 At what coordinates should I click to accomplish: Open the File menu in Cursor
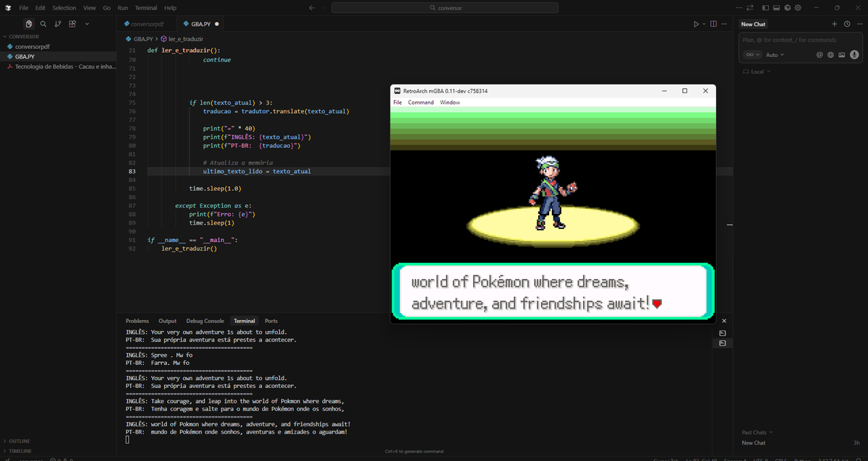(24, 7)
